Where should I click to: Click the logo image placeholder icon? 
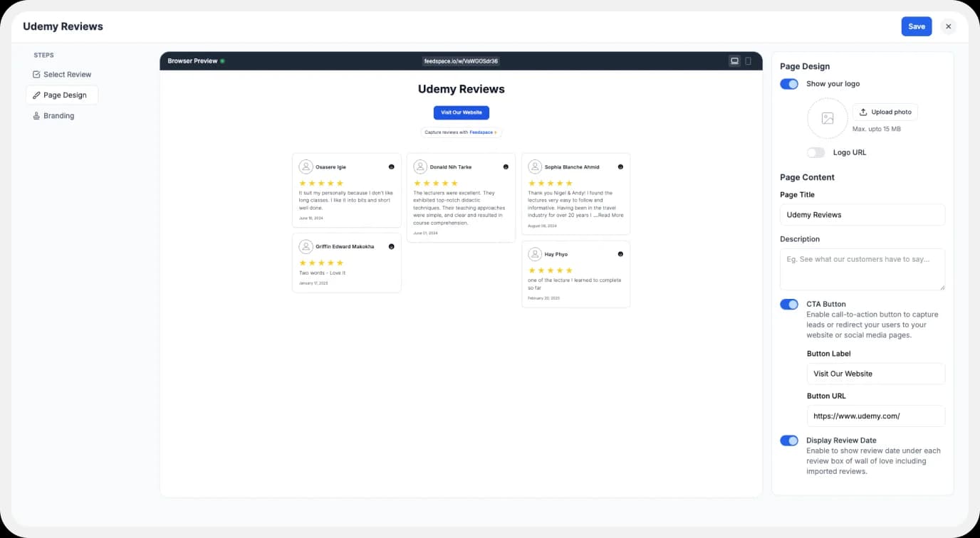[x=827, y=118]
